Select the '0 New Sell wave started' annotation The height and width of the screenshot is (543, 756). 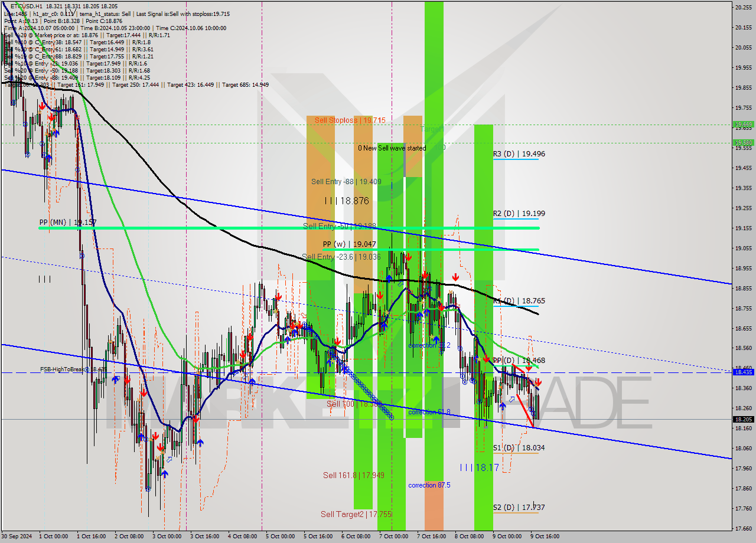coord(392,148)
